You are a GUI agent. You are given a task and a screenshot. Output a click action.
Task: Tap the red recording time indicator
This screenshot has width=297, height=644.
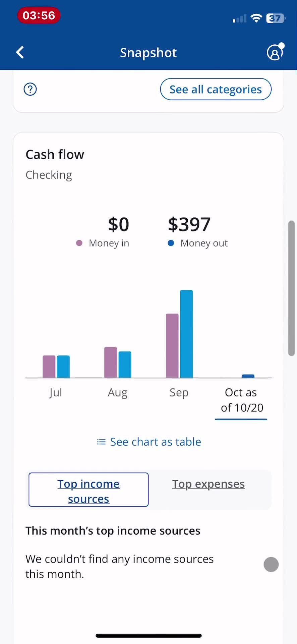tap(39, 15)
